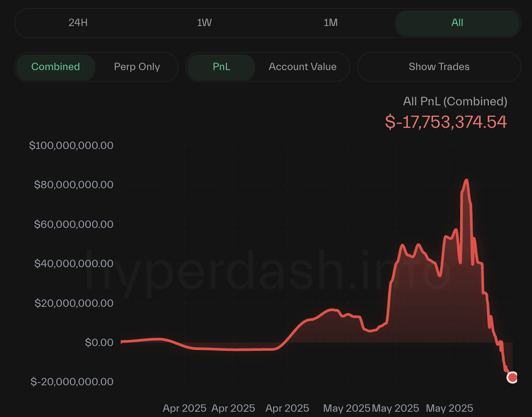
Task: Click the $-17,753,374.54 PnL value
Action: pyautogui.click(x=446, y=122)
